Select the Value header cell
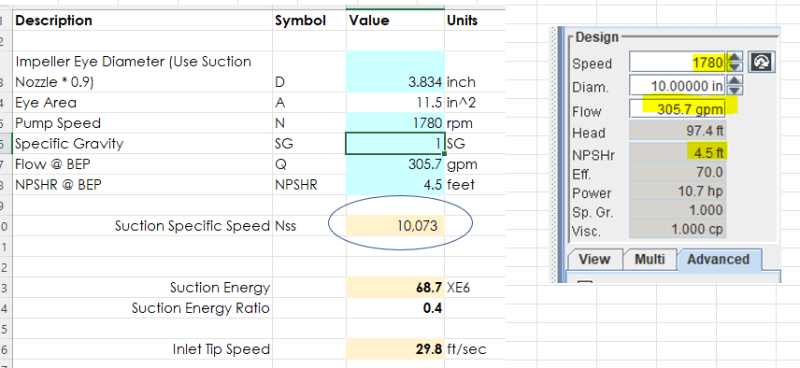Viewport: 800px width, 368px height. click(x=395, y=20)
